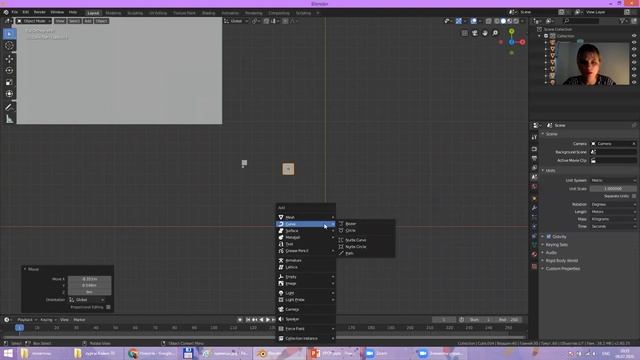Image resolution: width=640 pixels, height=360 pixels.
Task: Toggle snapping magnet in header
Action: (x=267, y=21)
